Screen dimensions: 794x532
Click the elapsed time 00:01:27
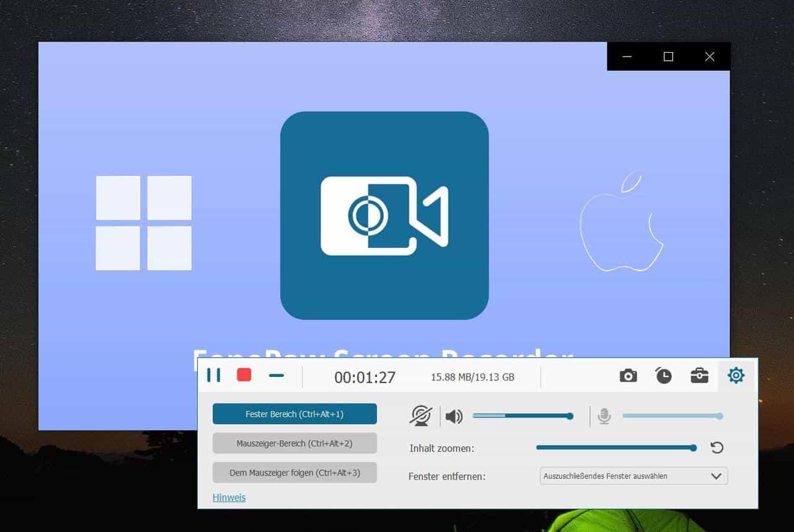pyautogui.click(x=365, y=378)
